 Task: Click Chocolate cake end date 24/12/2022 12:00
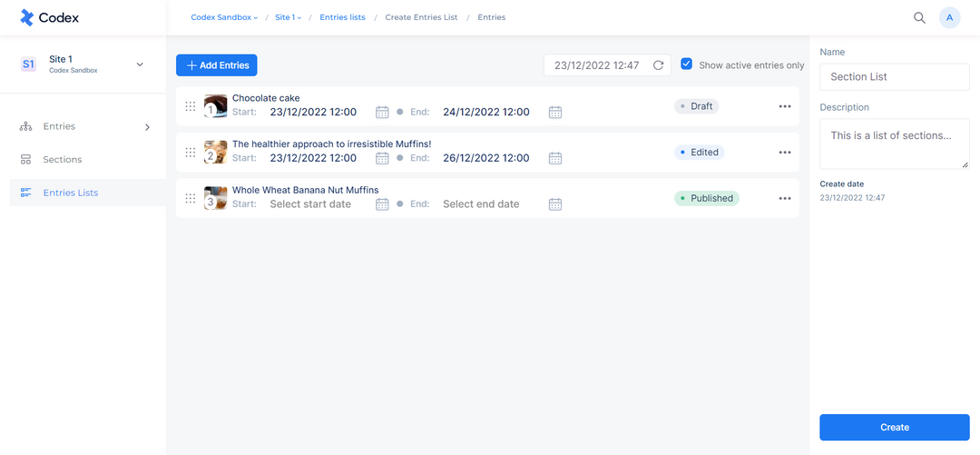coord(486,113)
